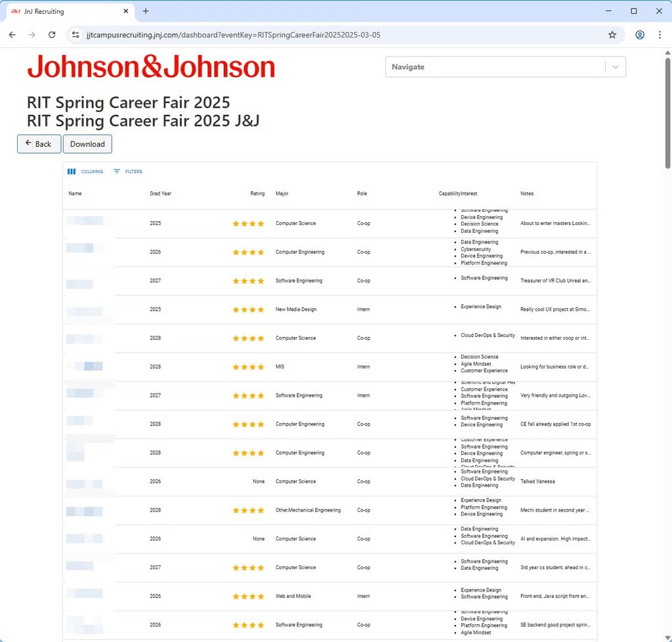Click the Navigate dropdown chevron arrow
This screenshot has width=672, height=642.
tap(616, 67)
